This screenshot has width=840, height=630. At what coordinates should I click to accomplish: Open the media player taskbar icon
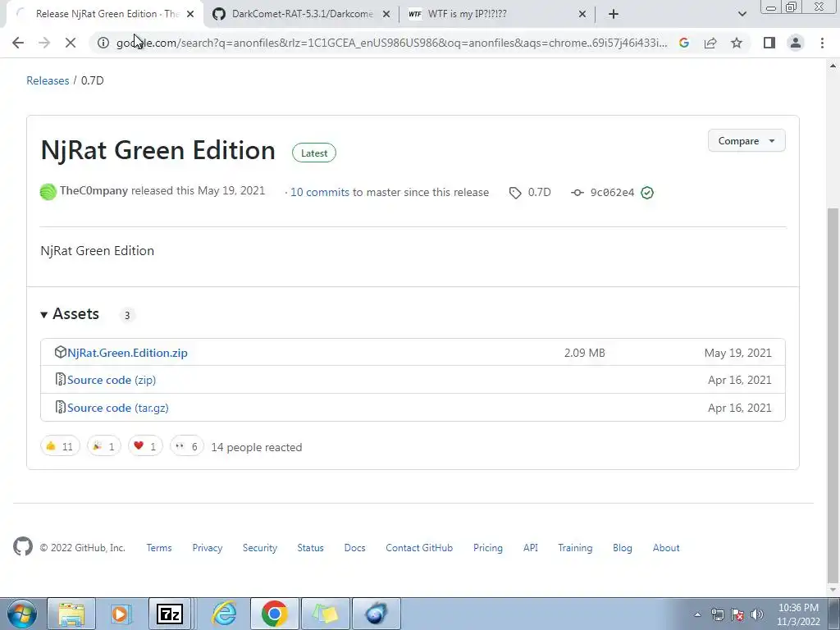tap(121, 614)
